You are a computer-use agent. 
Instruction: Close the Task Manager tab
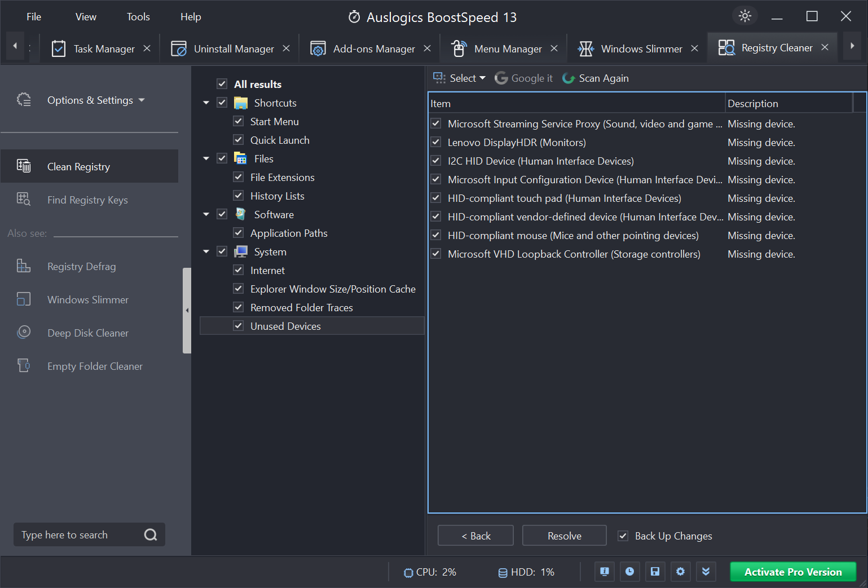pyautogui.click(x=147, y=48)
